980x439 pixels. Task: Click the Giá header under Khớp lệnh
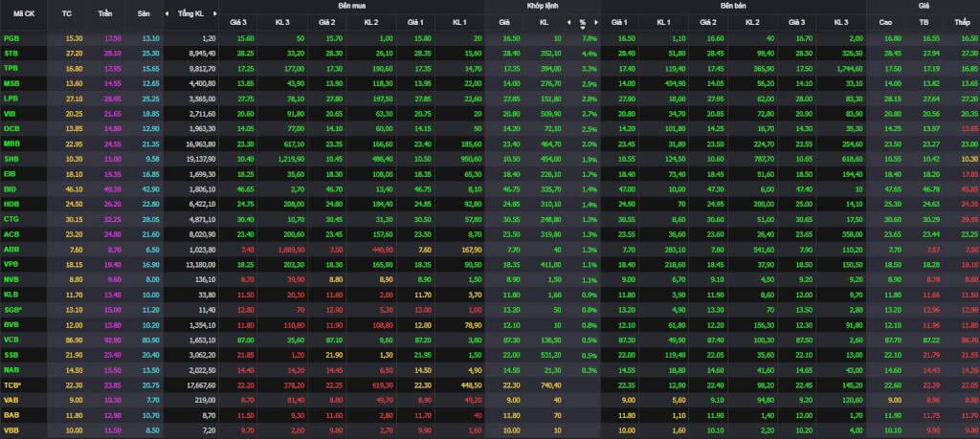[x=504, y=23]
